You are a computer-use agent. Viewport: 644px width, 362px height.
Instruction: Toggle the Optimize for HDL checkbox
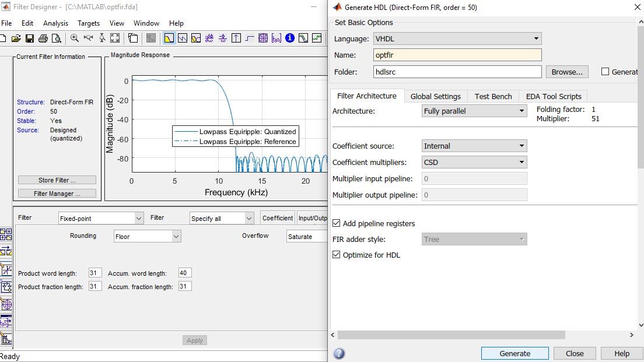[x=337, y=255]
